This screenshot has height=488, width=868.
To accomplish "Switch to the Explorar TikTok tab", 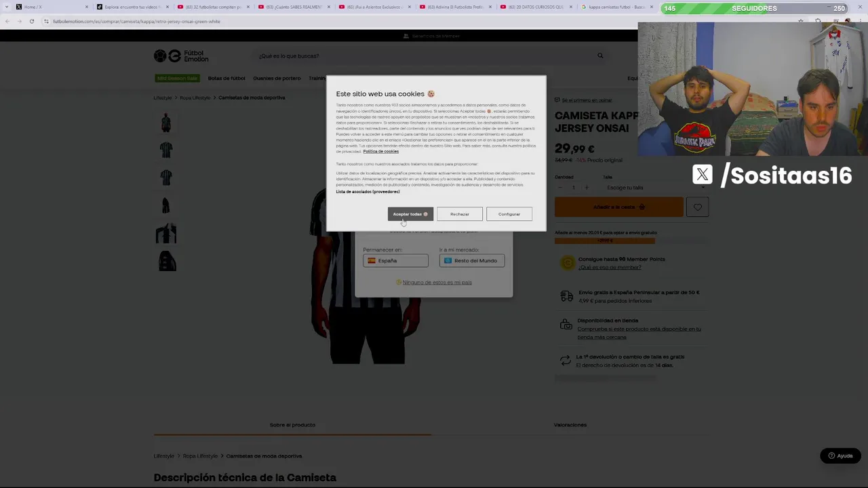I will (x=132, y=7).
